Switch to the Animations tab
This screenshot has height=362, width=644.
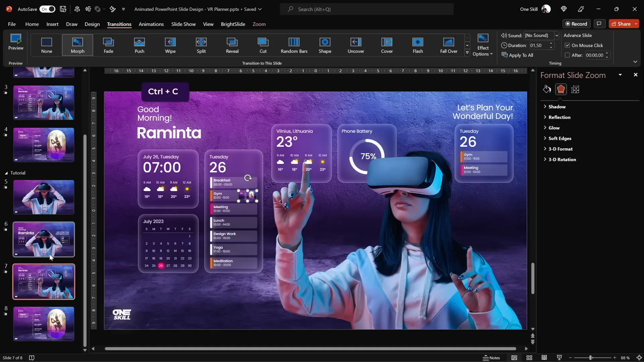151,24
